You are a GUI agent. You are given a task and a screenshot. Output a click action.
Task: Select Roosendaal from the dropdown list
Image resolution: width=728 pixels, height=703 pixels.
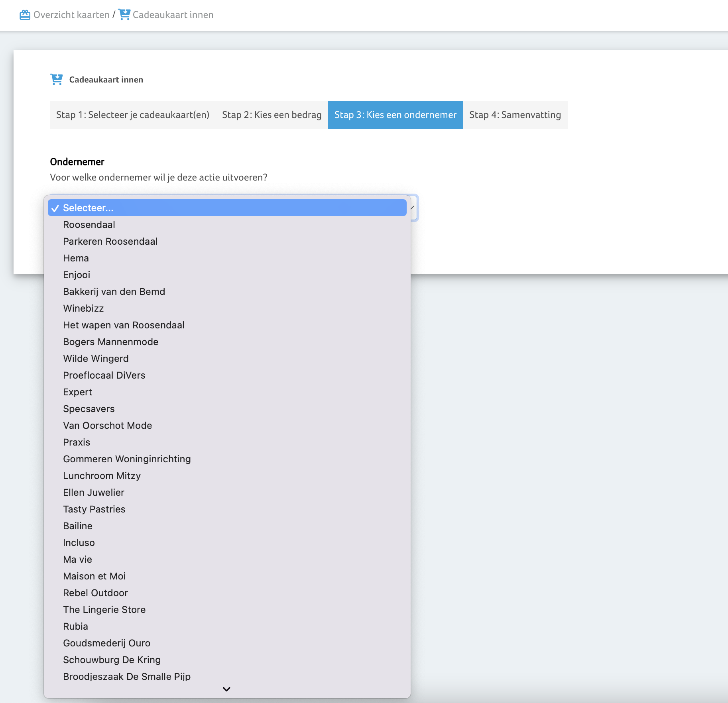(227, 224)
